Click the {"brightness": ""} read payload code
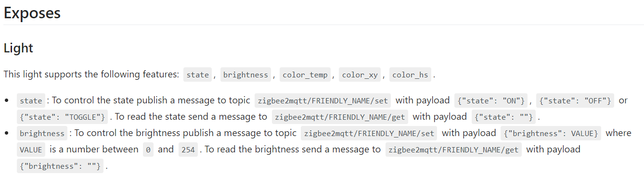Viewport: 644px width, 175px height. click(60, 166)
